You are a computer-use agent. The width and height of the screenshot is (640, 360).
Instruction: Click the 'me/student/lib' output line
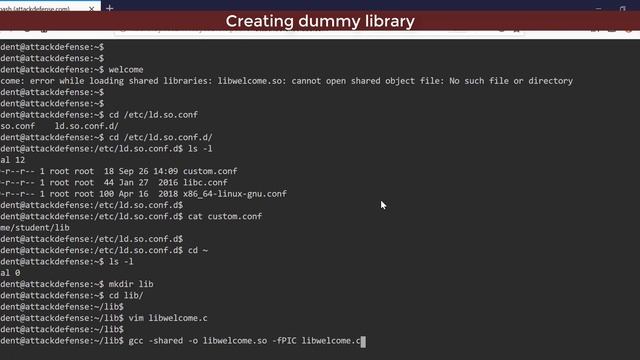pos(35,228)
